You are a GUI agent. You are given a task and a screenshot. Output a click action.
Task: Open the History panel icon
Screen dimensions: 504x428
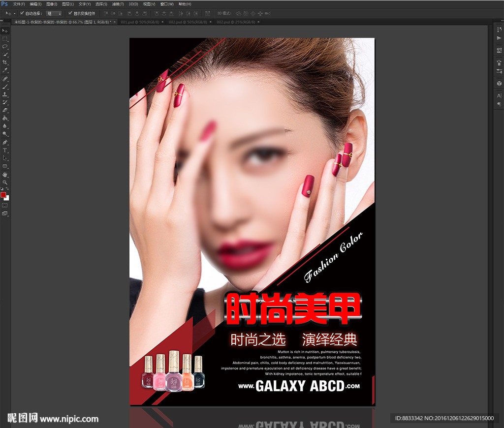coord(499,30)
